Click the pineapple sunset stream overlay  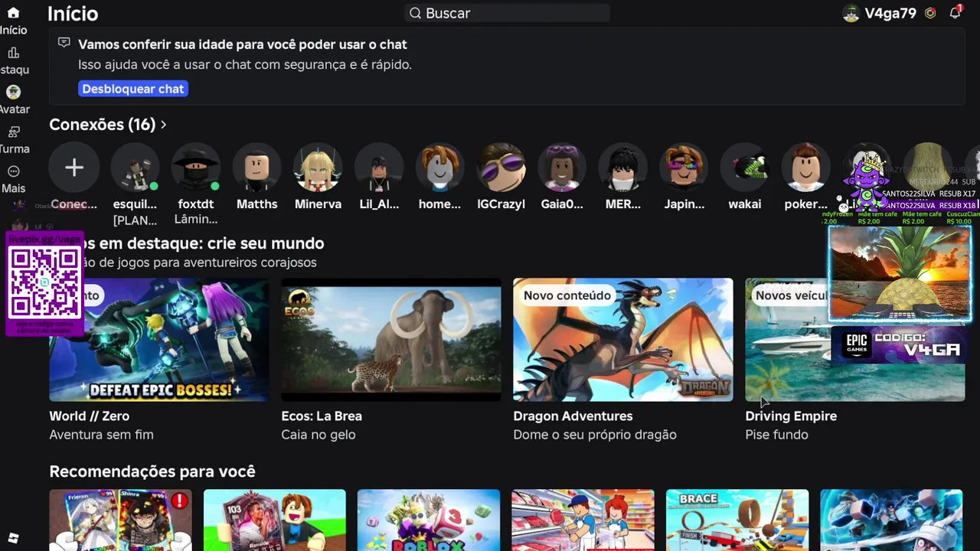[900, 272]
